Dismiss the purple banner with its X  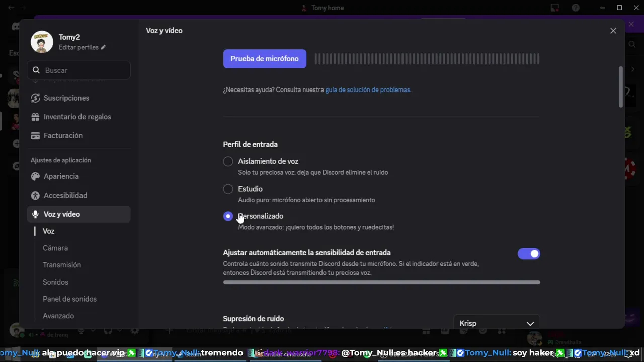click(631, 24)
